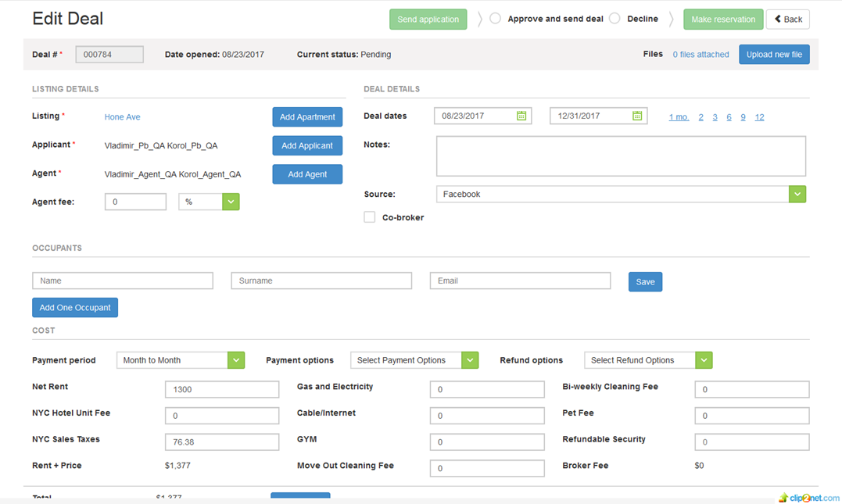
Task: Click the Add One Occupant button
Action: point(75,308)
